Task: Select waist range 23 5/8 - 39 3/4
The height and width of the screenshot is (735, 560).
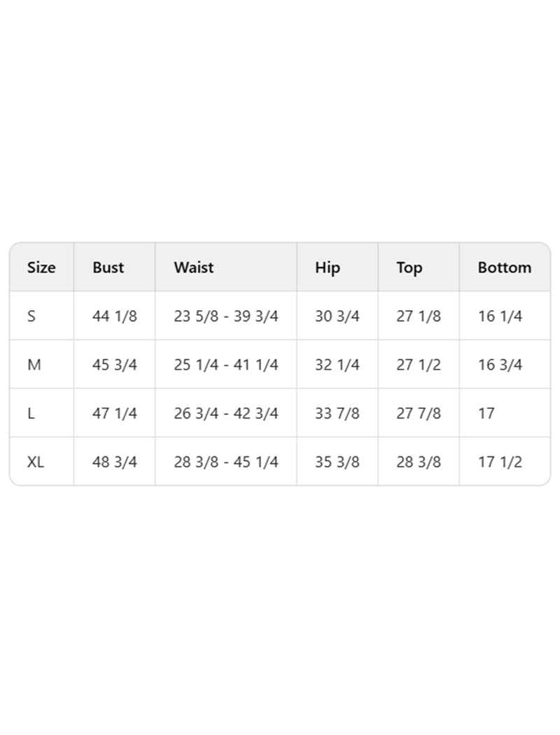Action: [x=226, y=316]
